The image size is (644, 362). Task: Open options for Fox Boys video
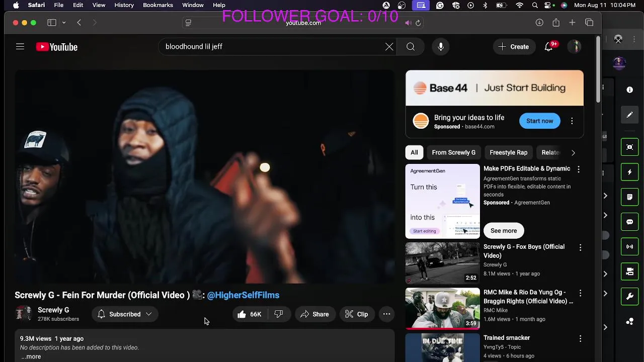[x=580, y=248]
